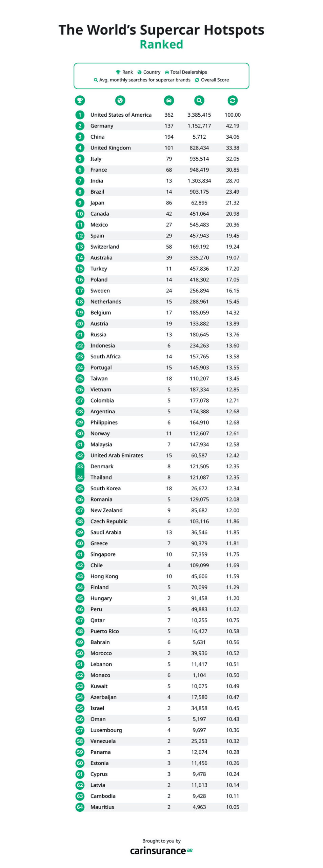This screenshot has width=323, height=868.
Task: Click the rank 64 badge beside Mauritius
Action: point(80,807)
